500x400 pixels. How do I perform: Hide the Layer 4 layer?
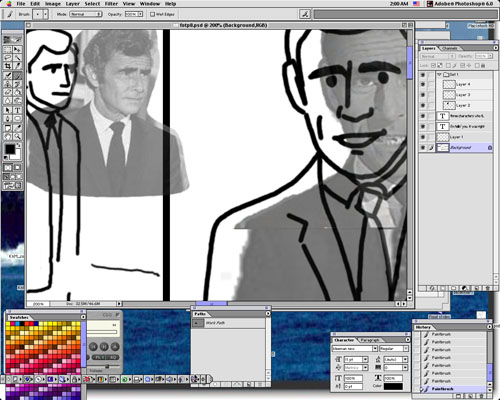tap(423, 84)
